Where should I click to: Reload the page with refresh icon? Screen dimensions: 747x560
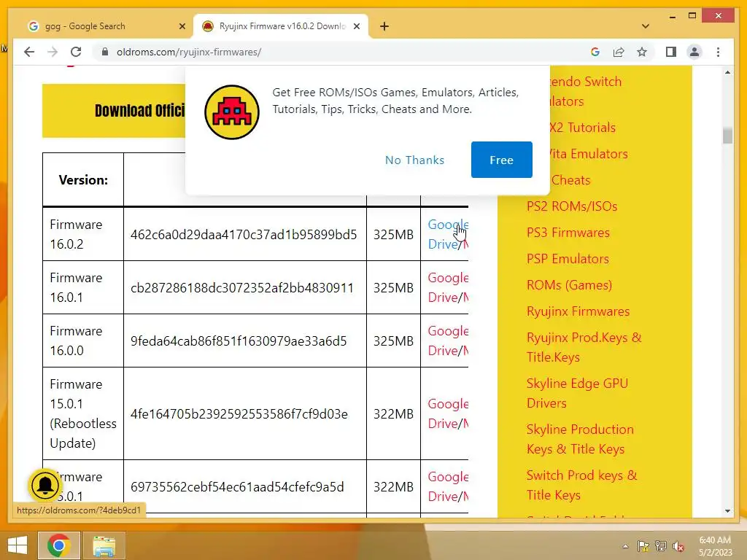(x=76, y=52)
